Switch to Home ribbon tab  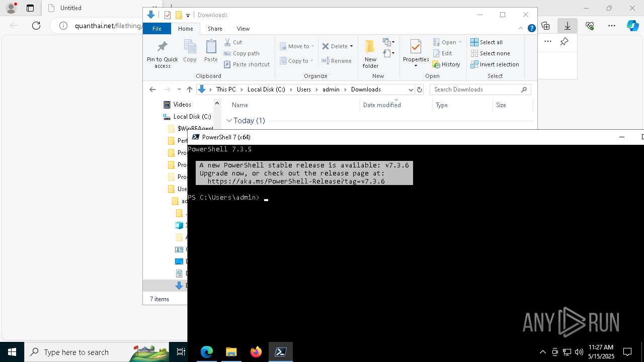[x=186, y=29]
